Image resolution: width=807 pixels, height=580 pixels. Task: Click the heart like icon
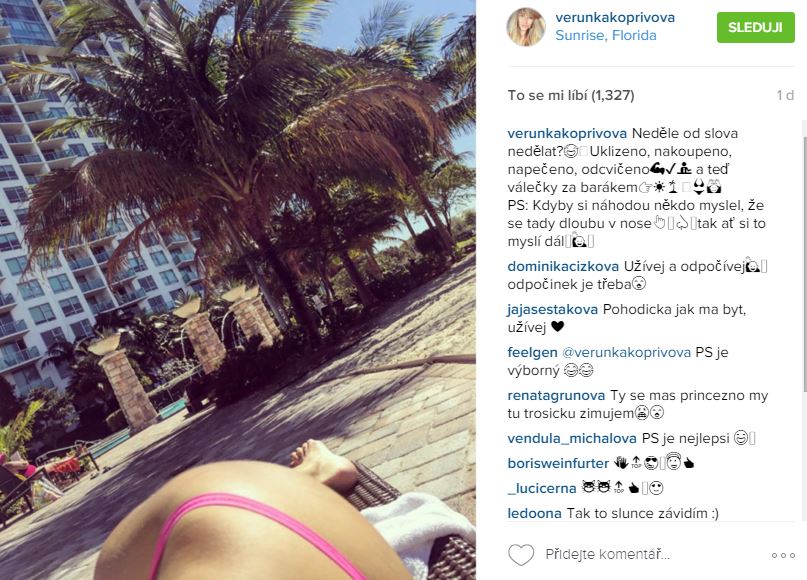pos(521,555)
